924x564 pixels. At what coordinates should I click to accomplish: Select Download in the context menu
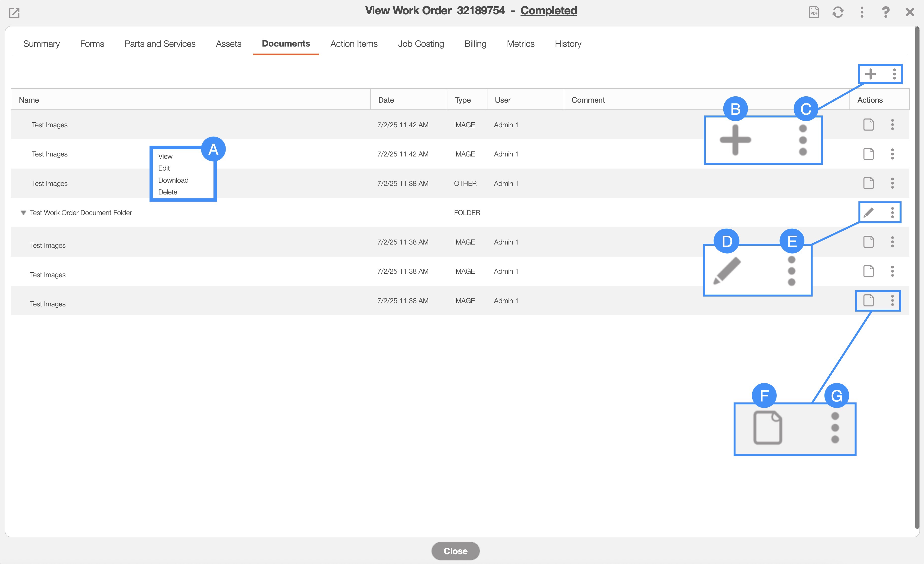[173, 180]
